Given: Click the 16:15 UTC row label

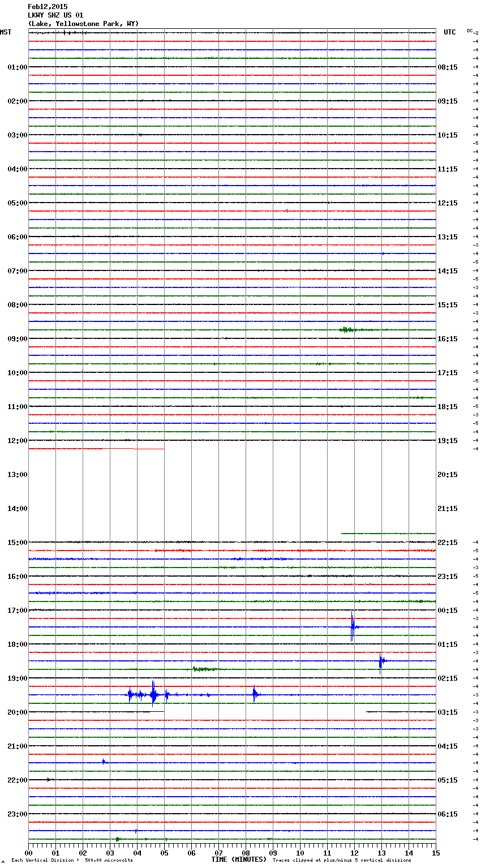Looking at the screenshot, I should click(x=448, y=339).
